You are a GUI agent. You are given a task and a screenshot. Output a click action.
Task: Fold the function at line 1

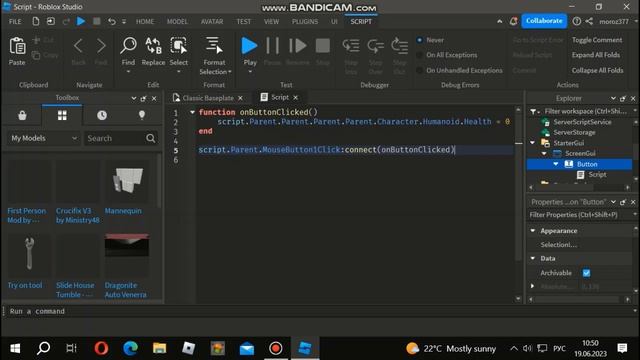point(192,112)
